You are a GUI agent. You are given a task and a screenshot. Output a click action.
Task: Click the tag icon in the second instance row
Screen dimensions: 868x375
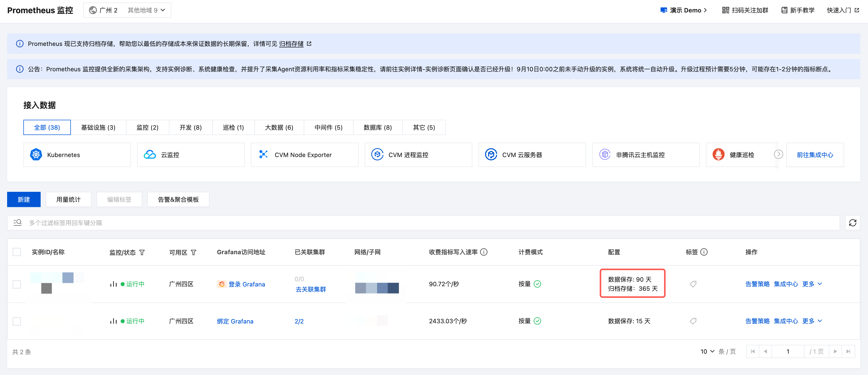pyautogui.click(x=693, y=321)
